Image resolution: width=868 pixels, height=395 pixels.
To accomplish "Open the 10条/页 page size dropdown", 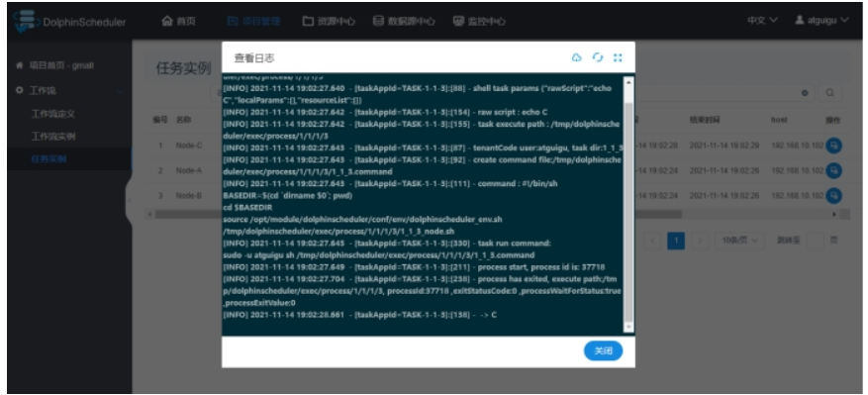I will pos(739,241).
